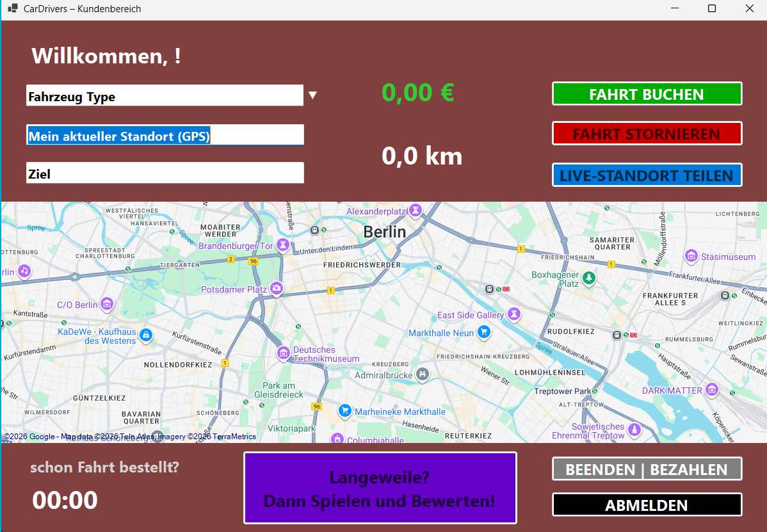
Task: Select the Markthalle Neun cart pin
Action: [484, 332]
